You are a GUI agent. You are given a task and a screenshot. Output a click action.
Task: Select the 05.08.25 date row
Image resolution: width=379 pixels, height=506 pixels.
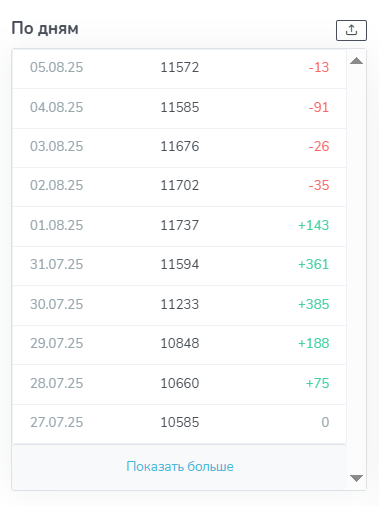click(179, 68)
